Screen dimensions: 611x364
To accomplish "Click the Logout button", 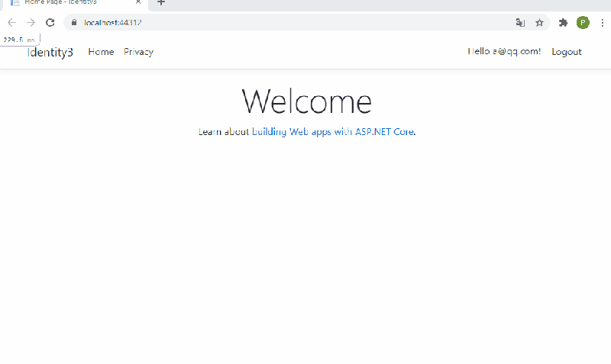I will (566, 52).
